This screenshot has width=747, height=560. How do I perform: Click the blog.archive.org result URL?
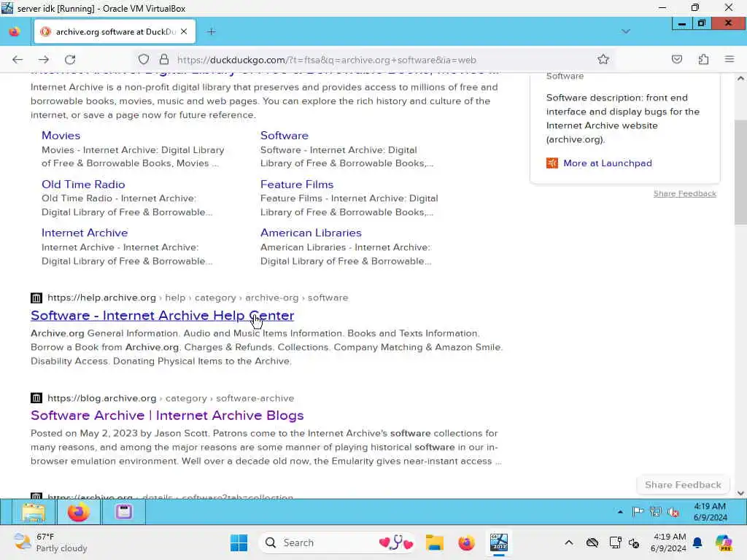point(171,398)
